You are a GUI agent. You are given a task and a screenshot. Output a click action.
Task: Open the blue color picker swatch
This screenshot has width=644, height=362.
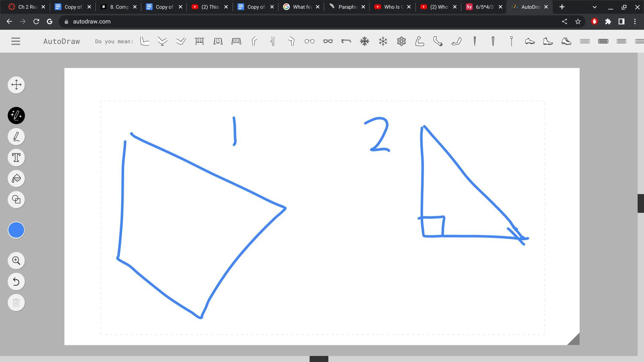coord(16,230)
